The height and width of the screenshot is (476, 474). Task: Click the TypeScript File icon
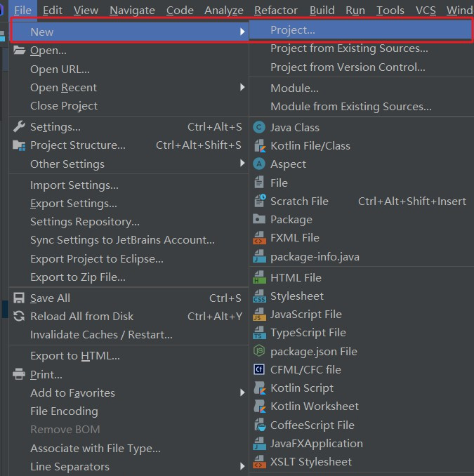(259, 333)
